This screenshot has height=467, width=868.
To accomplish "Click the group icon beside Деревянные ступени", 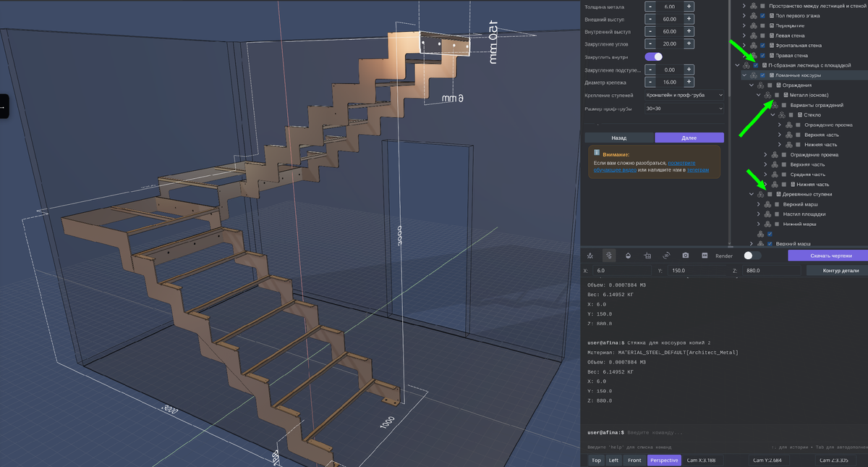I will [760, 195].
